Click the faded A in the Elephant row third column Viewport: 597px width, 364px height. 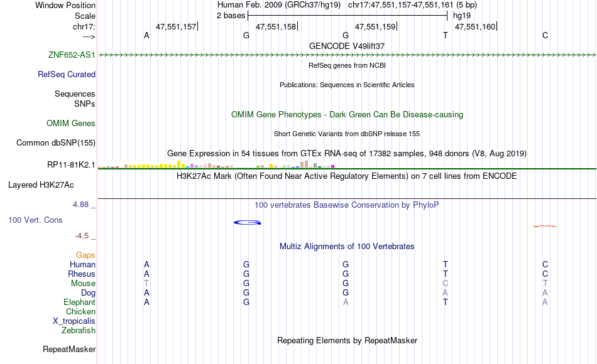click(x=346, y=302)
